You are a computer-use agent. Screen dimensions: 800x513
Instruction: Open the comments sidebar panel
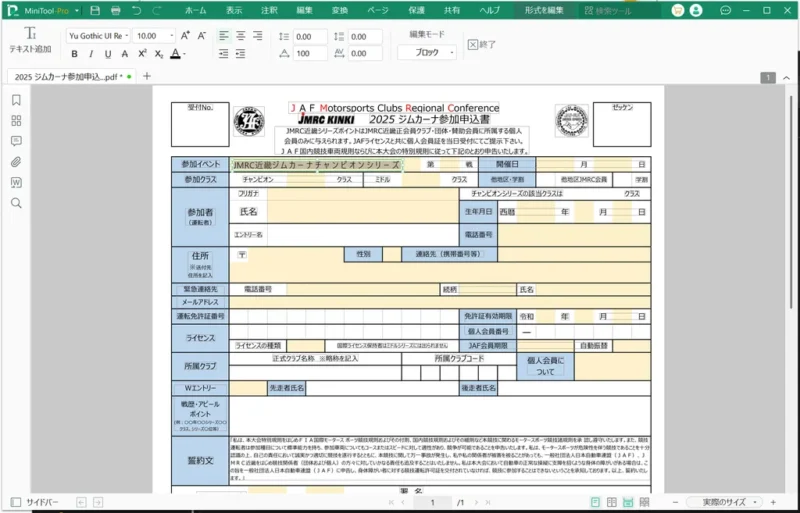pos(16,141)
